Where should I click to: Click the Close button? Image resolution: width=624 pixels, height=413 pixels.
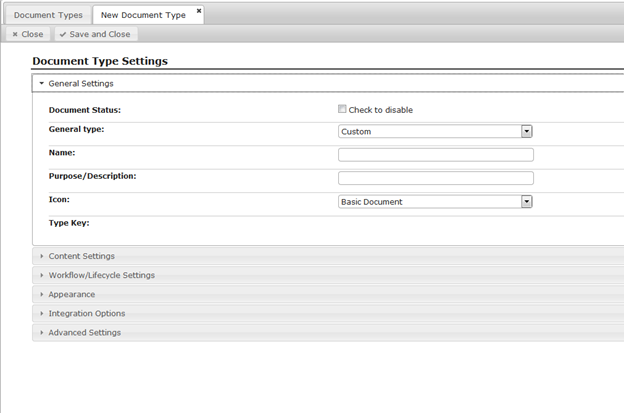28,34
